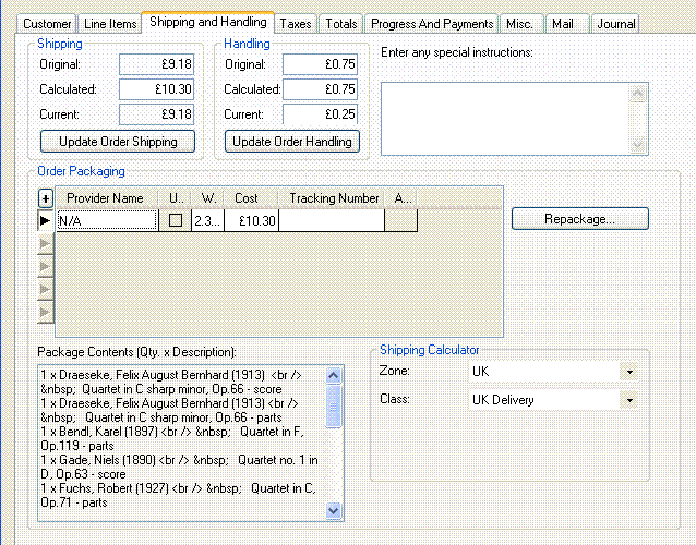Click the plus icon in packaging grid header
This screenshot has width=696, height=545.
pyautogui.click(x=45, y=199)
